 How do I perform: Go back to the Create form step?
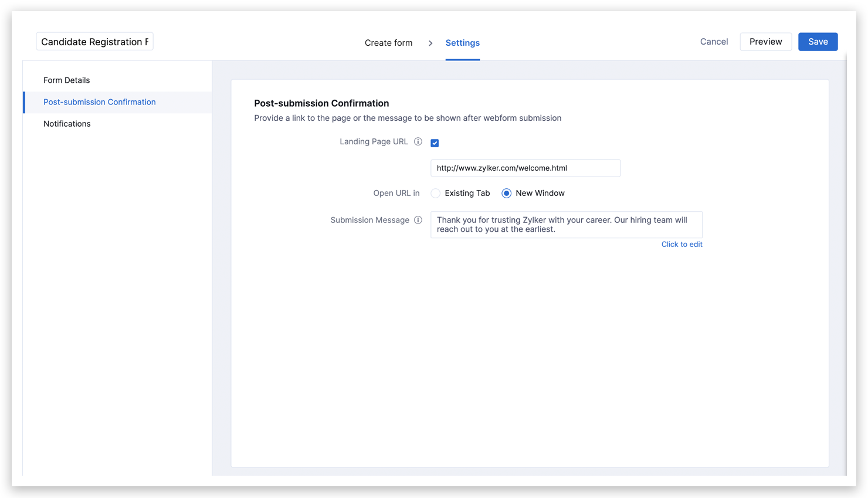(x=388, y=43)
